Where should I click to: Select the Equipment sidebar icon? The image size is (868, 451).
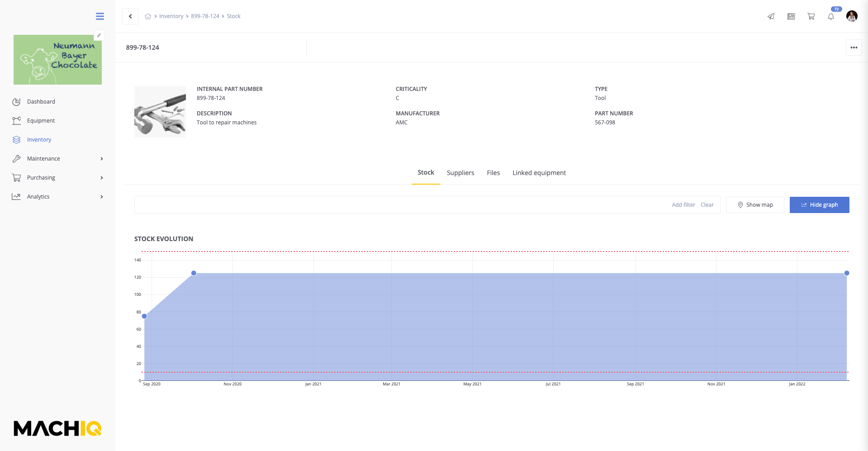(16, 120)
